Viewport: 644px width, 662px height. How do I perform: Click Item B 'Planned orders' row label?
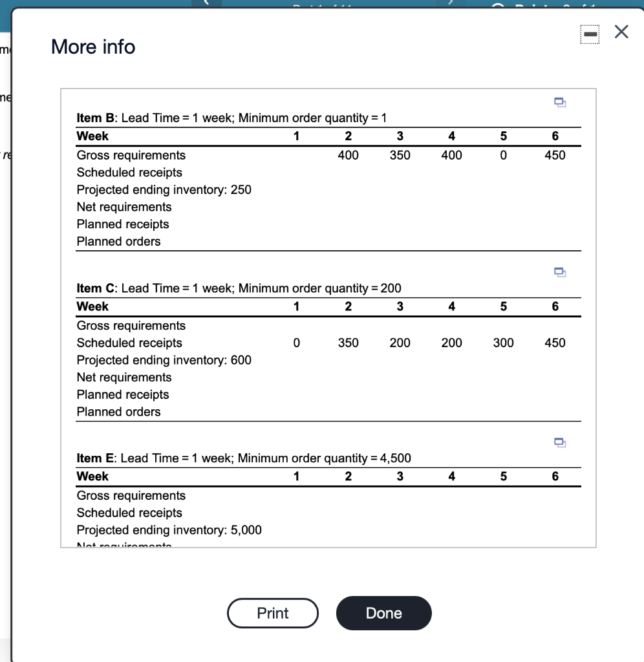point(119,242)
